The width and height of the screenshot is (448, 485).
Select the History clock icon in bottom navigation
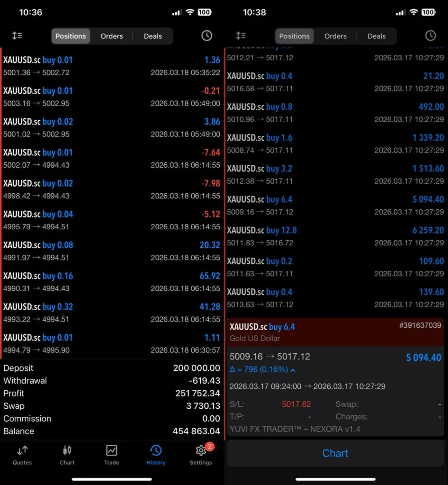click(155, 455)
